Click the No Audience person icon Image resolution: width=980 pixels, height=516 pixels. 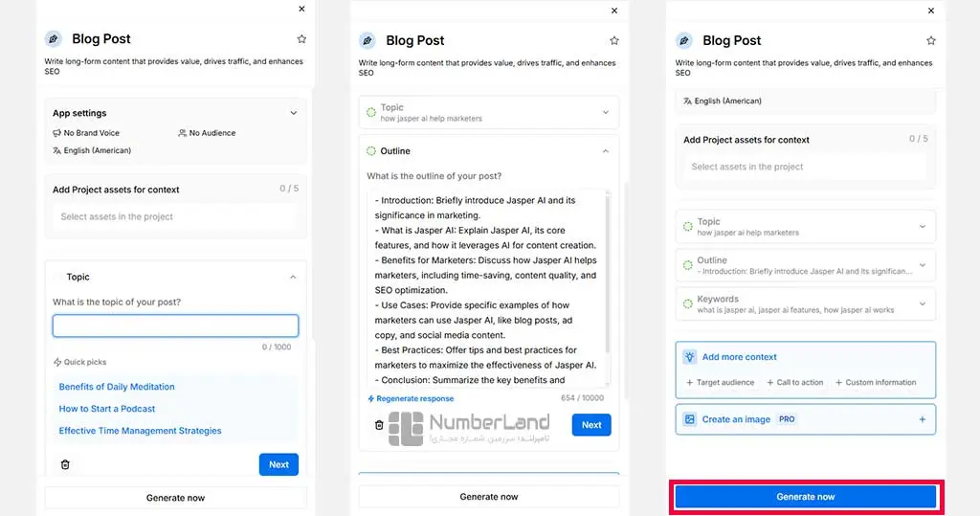pos(183,133)
